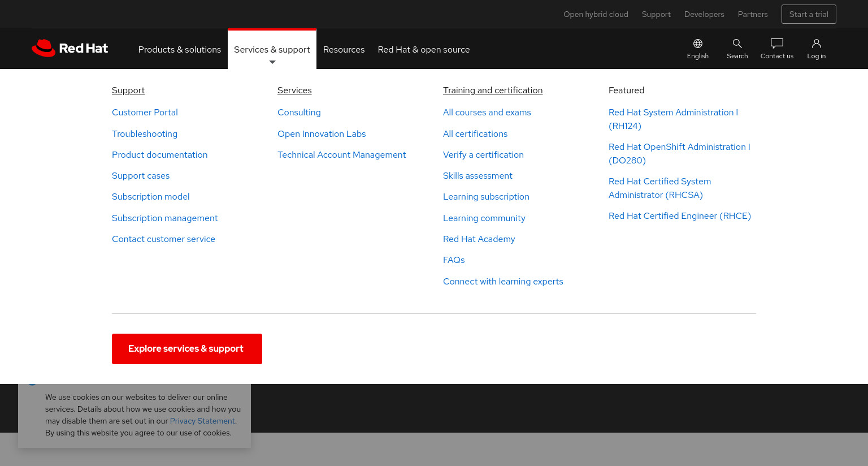Screen dimensions: 868x466
Task: Open Skills assessment
Action: click(478, 176)
